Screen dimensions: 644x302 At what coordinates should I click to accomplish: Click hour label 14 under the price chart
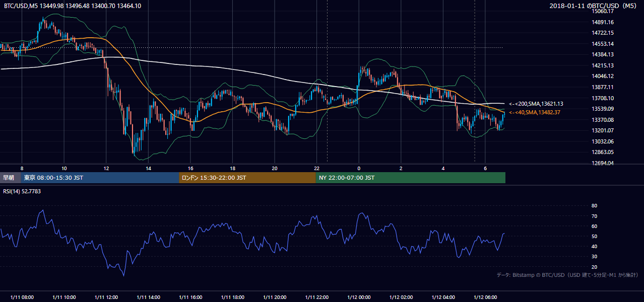click(x=148, y=168)
